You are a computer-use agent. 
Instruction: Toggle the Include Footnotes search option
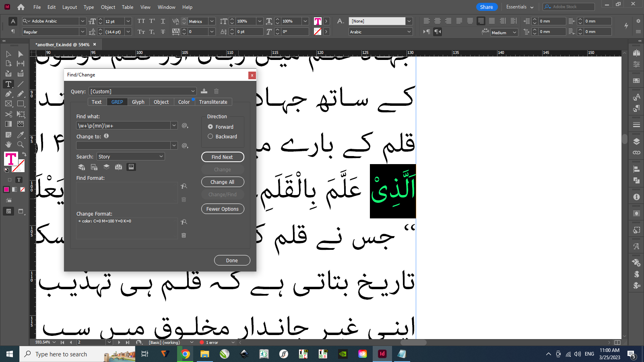pyautogui.click(x=131, y=167)
